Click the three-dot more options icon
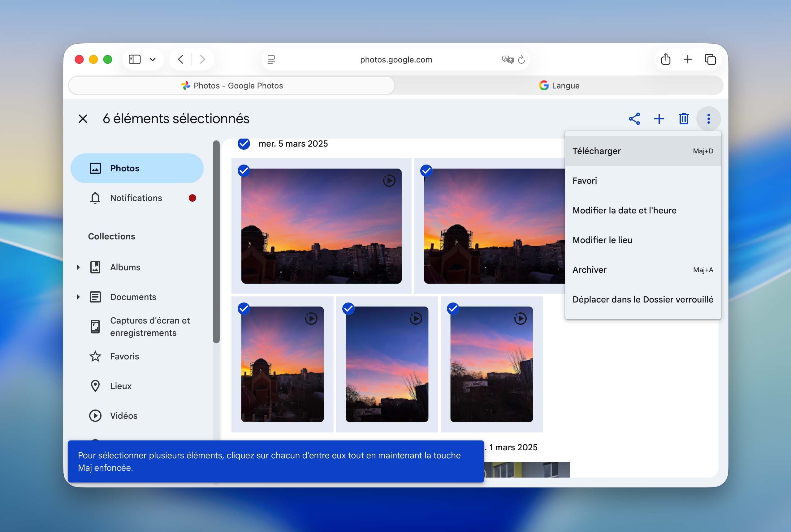 [x=708, y=119]
